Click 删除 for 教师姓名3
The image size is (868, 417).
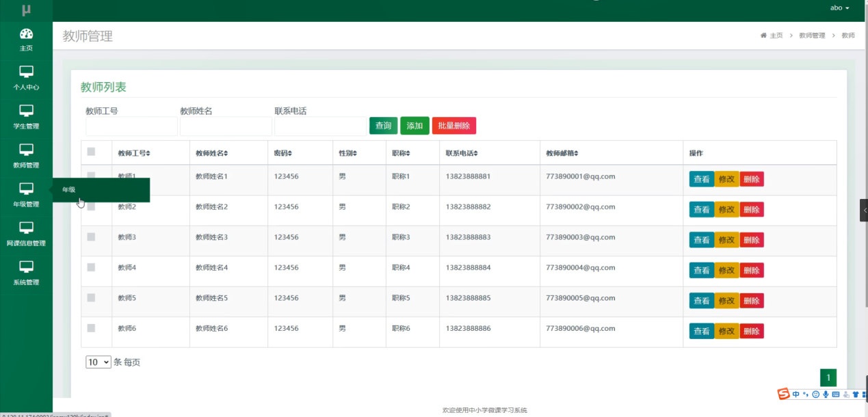click(752, 240)
